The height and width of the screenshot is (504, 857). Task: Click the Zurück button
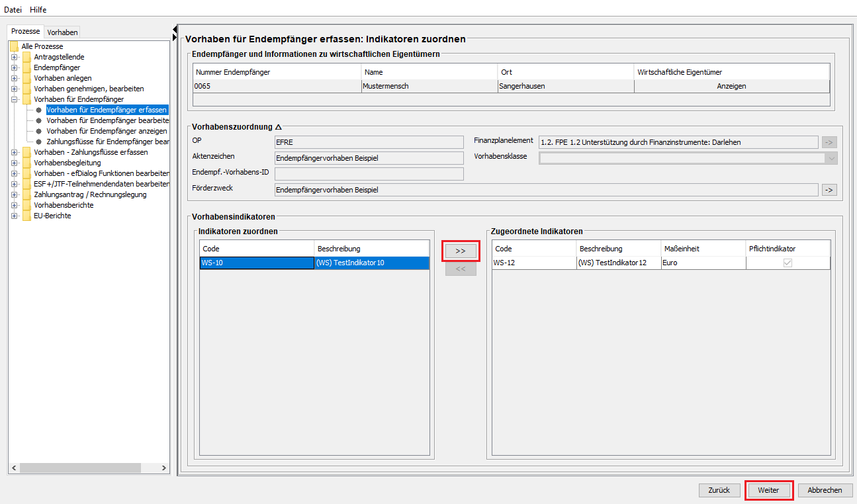pyautogui.click(x=719, y=490)
